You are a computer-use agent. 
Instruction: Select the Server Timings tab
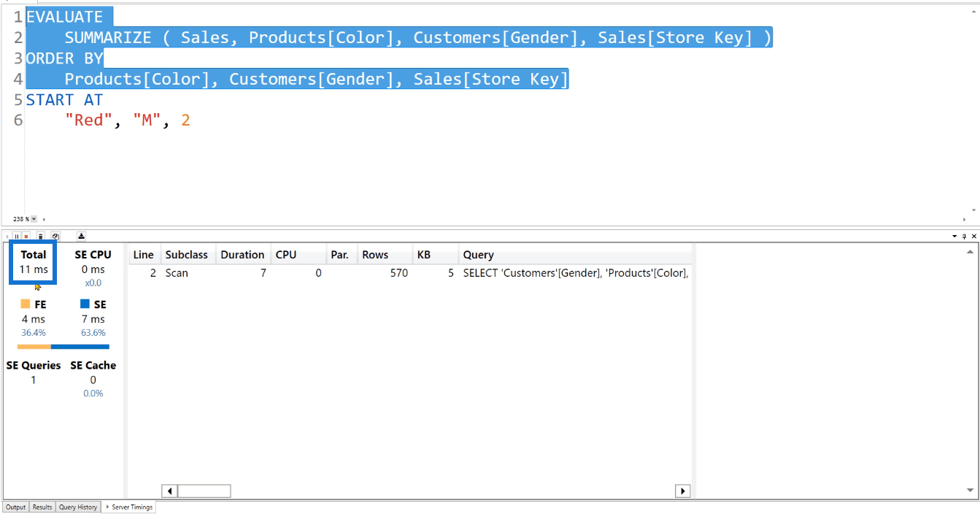(128, 507)
